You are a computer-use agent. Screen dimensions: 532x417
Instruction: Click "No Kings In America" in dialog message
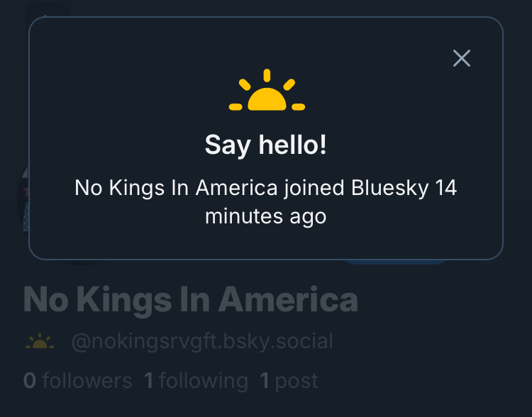[x=175, y=188]
